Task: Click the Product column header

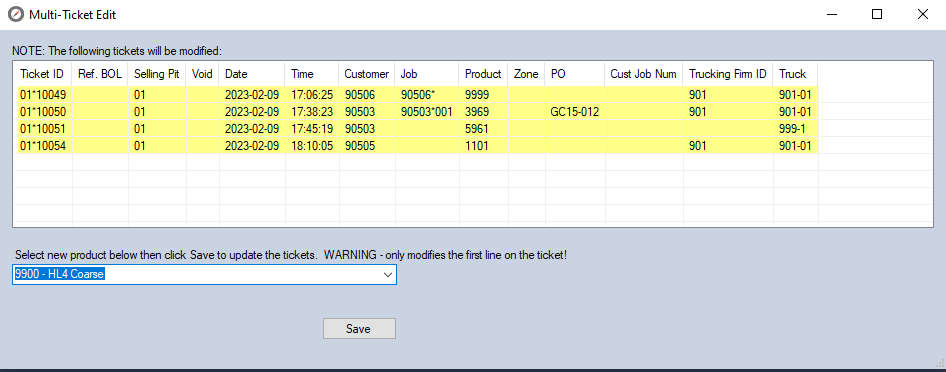Action: [x=483, y=74]
